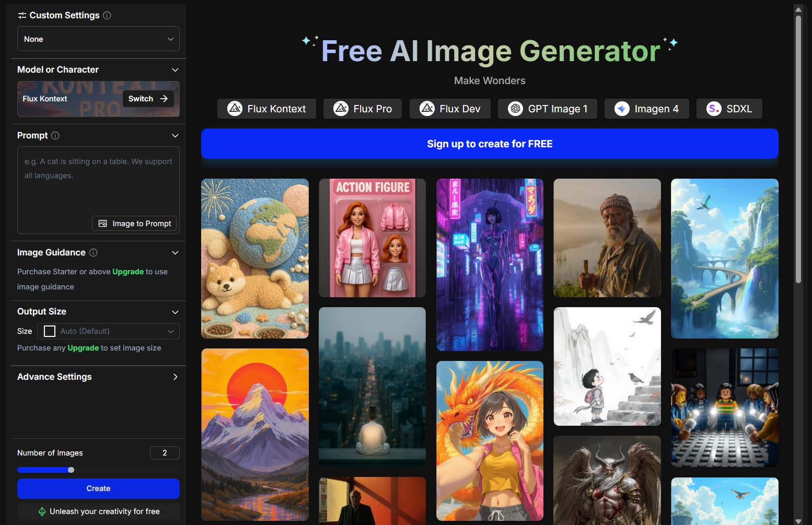The height and width of the screenshot is (525, 812).
Task: Click the Create button
Action: pyautogui.click(x=98, y=488)
